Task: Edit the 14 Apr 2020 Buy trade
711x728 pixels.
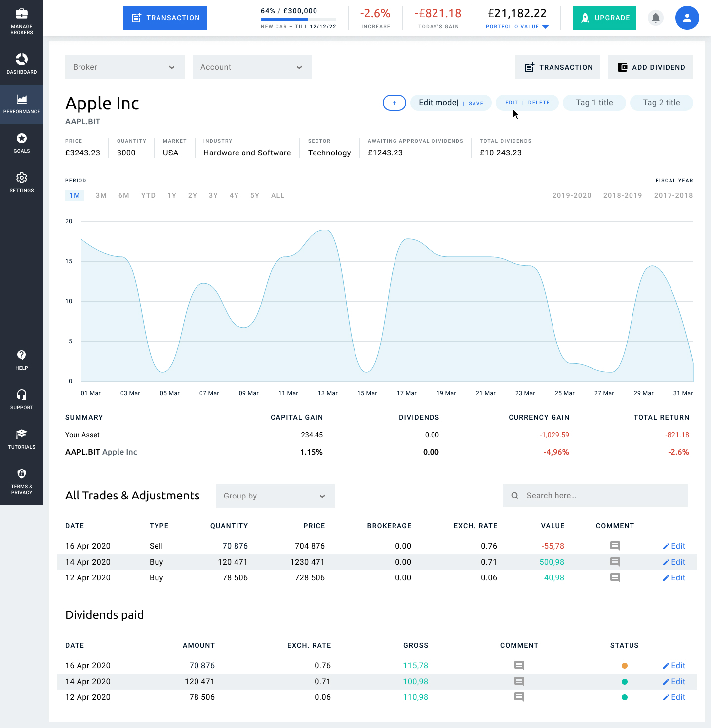Action: [674, 562]
